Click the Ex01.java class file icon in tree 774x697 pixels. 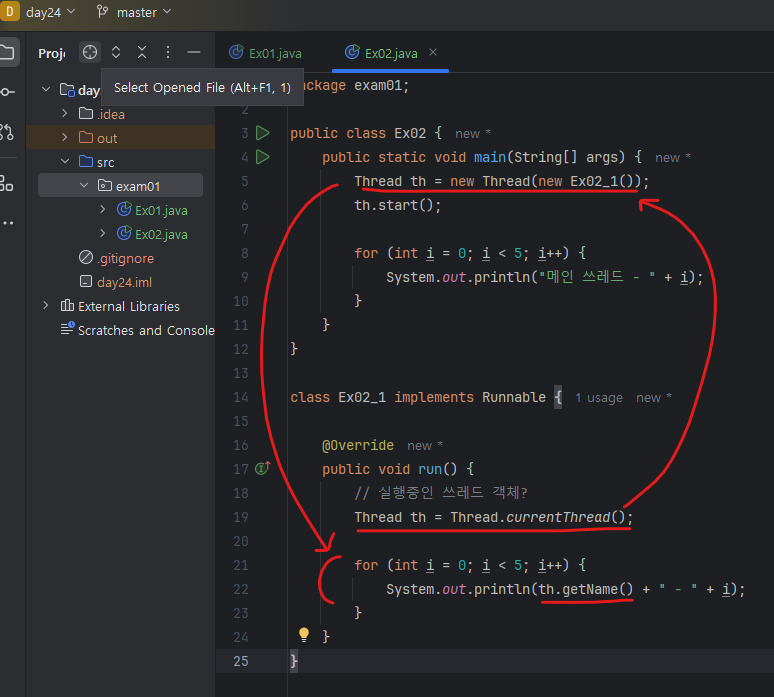pyautogui.click(x=124, y=209)
